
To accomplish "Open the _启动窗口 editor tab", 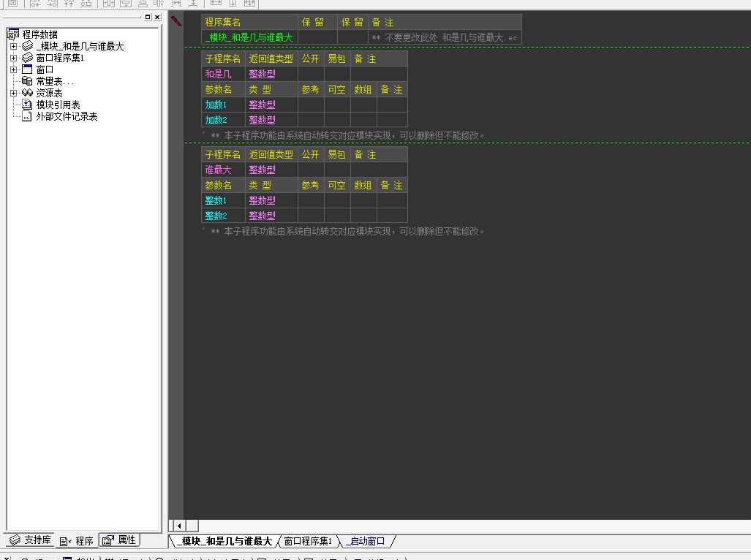I will 366,542.
